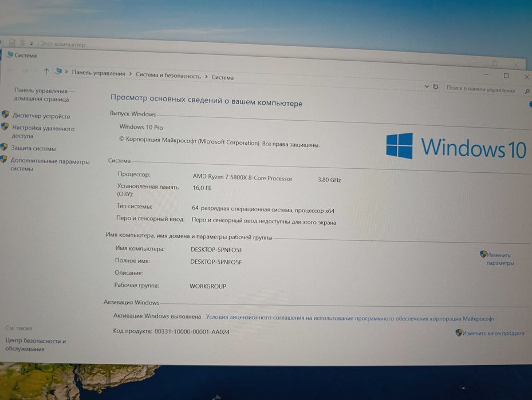Click the shield icon next to Изменить параметры
Image resolution: width=532 pixels, height=400 pixels.
coord(483,254)
